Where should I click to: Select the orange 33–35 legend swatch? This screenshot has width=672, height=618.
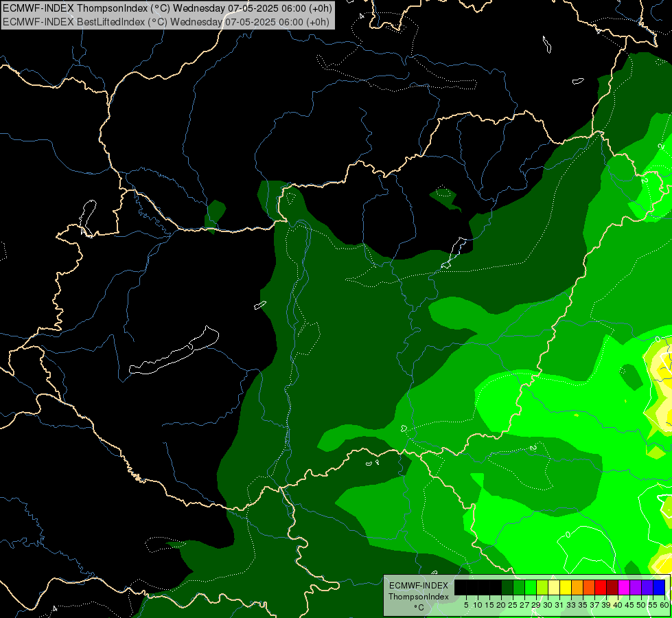click(x=577, y=587)
